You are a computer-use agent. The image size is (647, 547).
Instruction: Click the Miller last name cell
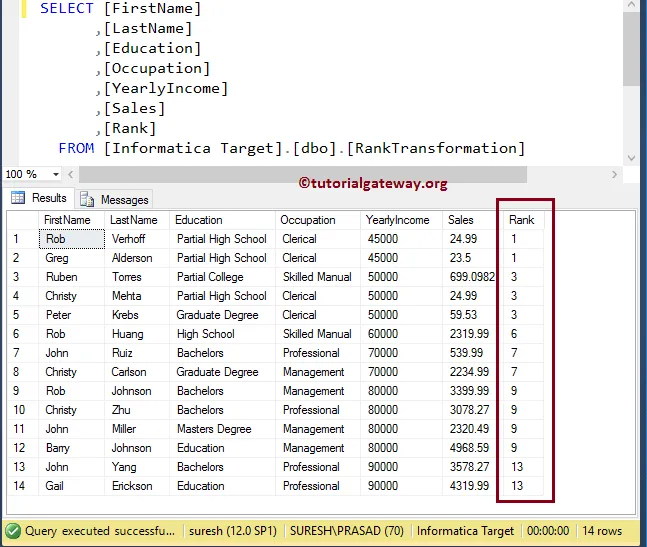click(137, 429)
